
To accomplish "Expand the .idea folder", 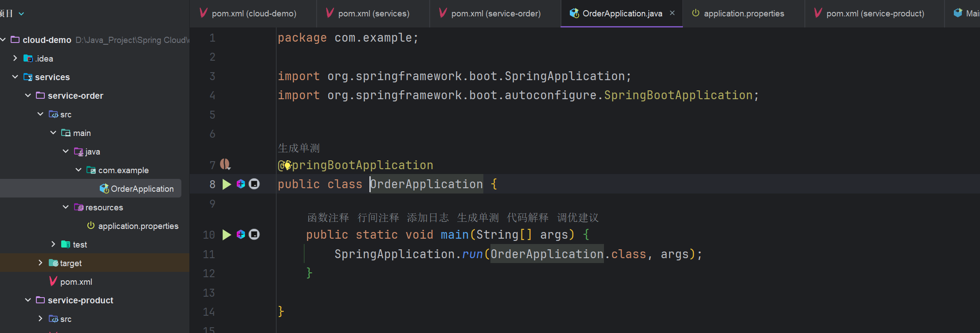I will point(15,58).
